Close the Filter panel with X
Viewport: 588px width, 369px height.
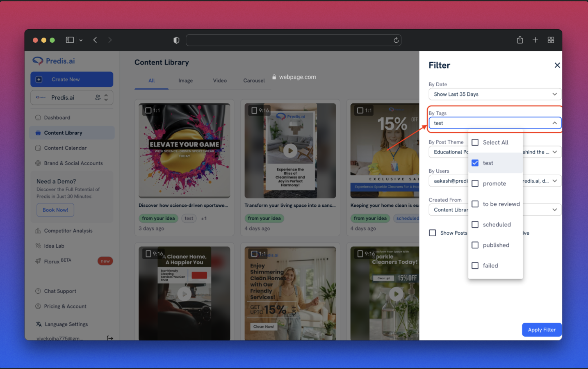[x=557, y=65]
